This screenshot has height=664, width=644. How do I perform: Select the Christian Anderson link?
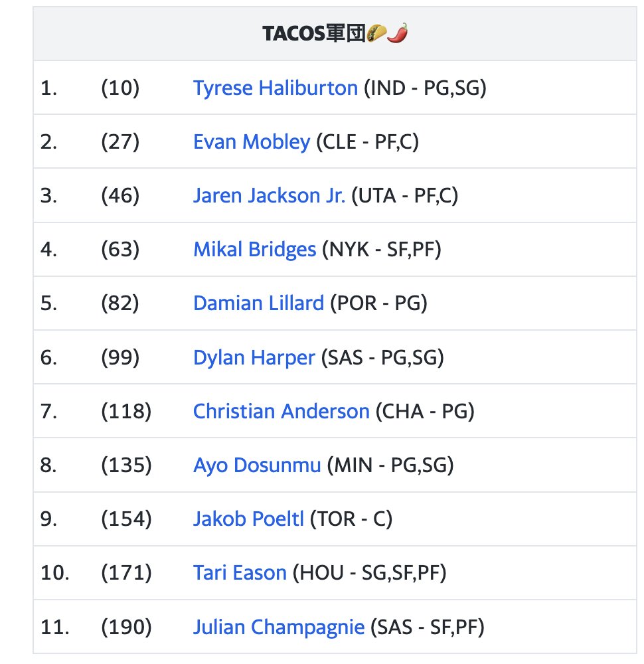281,411
